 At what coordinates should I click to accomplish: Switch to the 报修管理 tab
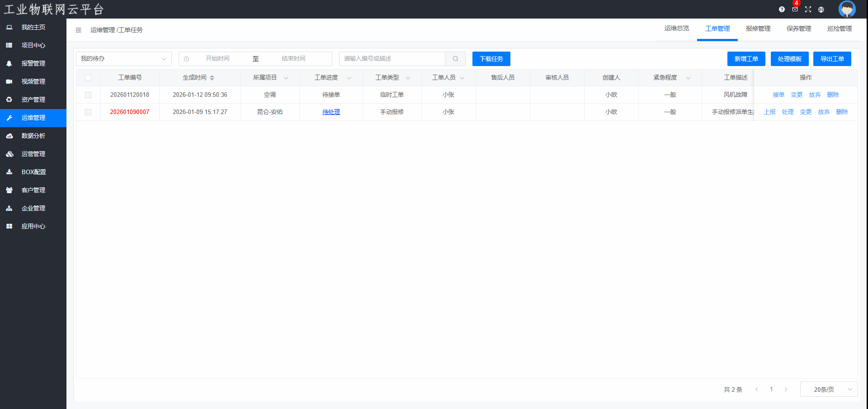tap(758, 29)
